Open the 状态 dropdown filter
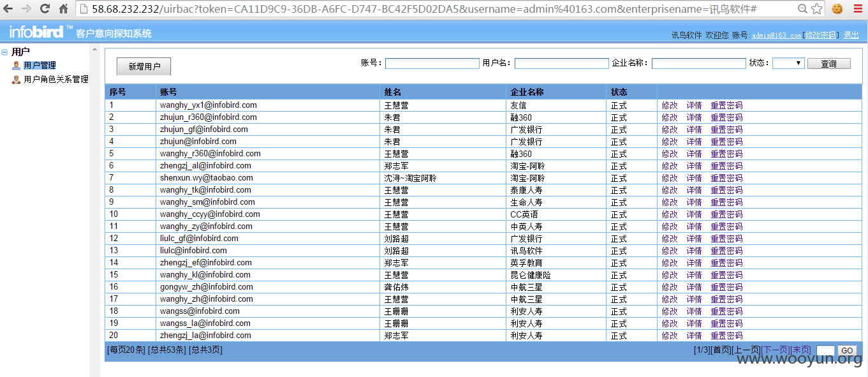The height and width of the screenshot is (377, 868). coord(788,63)
